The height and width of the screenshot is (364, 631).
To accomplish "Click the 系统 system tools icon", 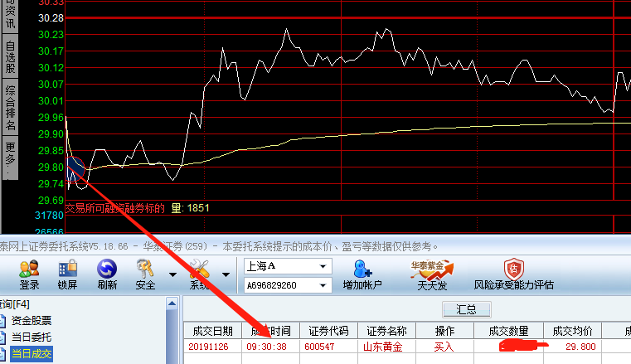I will pos(199,274).
